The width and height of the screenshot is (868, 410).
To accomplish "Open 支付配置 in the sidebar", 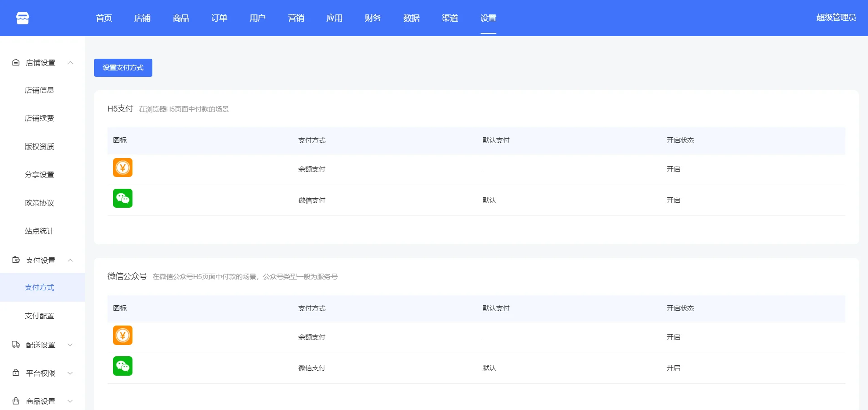I will 39,316.
